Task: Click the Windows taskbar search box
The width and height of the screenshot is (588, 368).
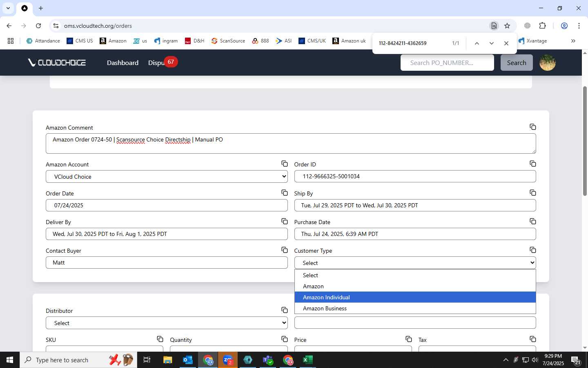Action: tap(78, 360)
